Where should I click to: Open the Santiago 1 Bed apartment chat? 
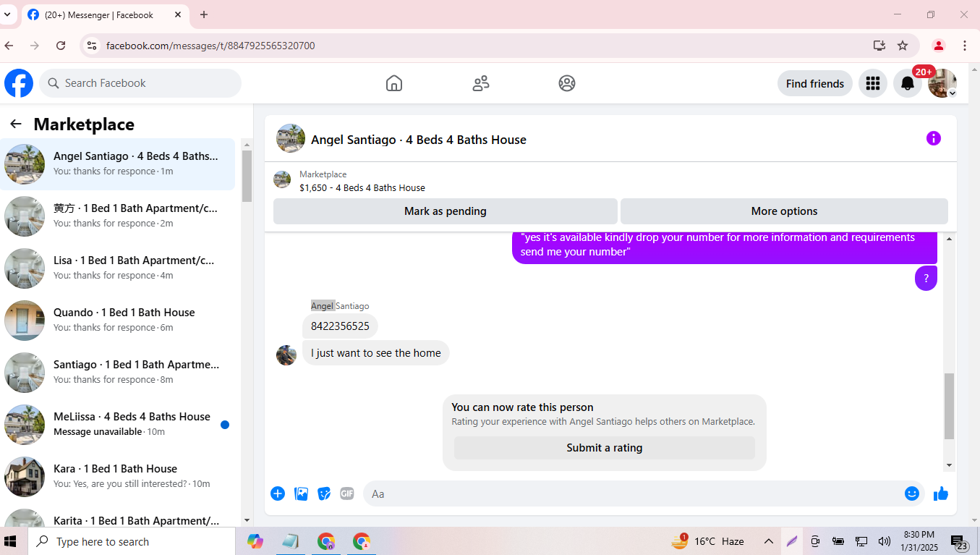(118, 373)
